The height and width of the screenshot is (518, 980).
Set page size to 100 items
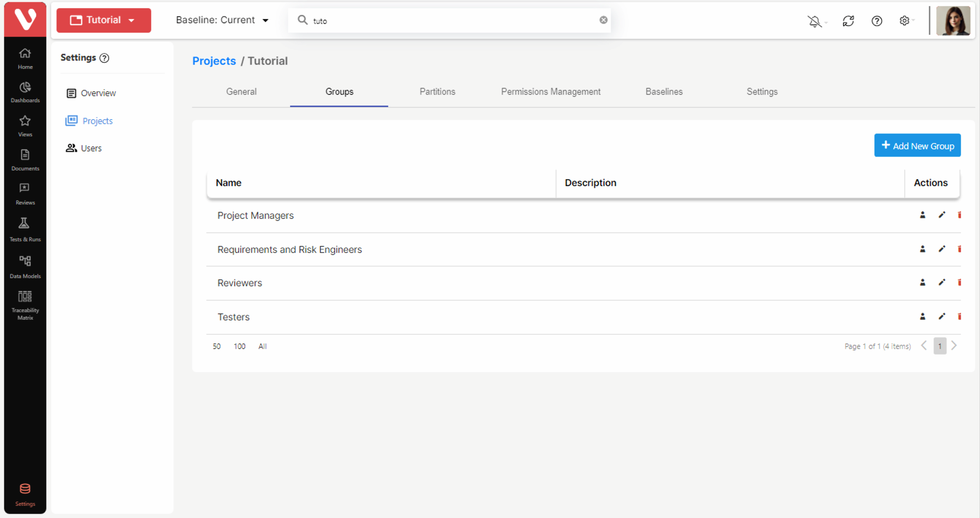(x=239, y=346)
